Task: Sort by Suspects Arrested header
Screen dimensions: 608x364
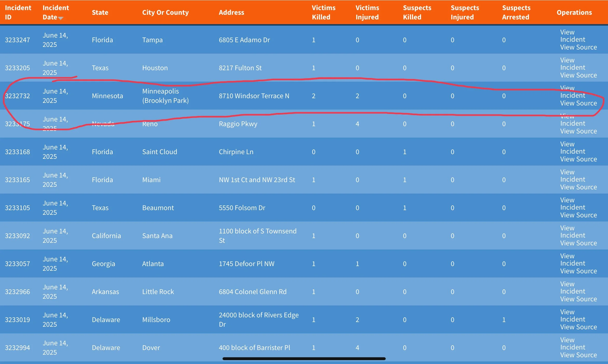Action: (x=516, y=12)
